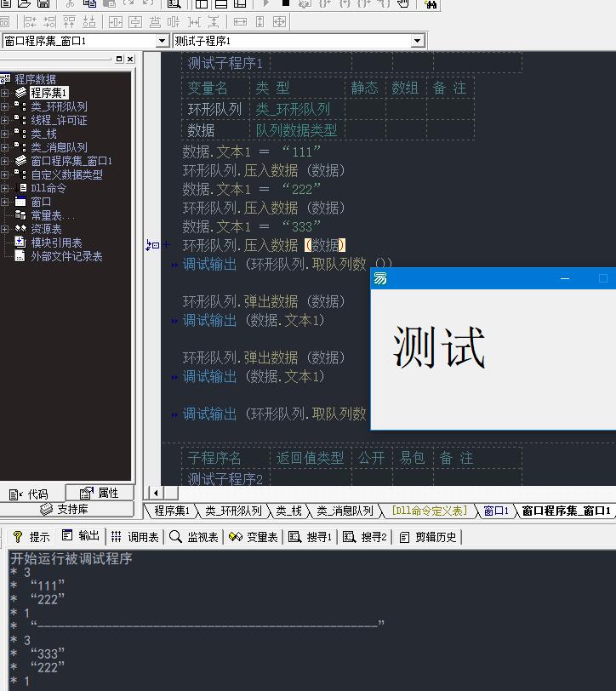Click the Run (play) toolbar button
The image size is (616, 691).
coord(265,3)
